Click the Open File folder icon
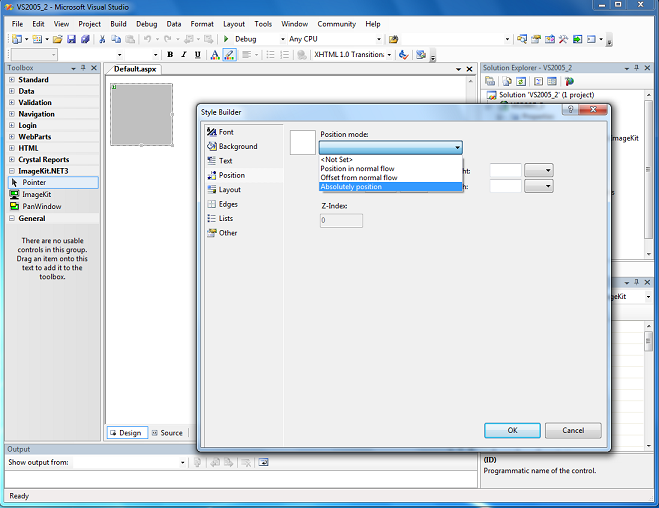This screenshot has width=659, height=508. click(58, 39)
